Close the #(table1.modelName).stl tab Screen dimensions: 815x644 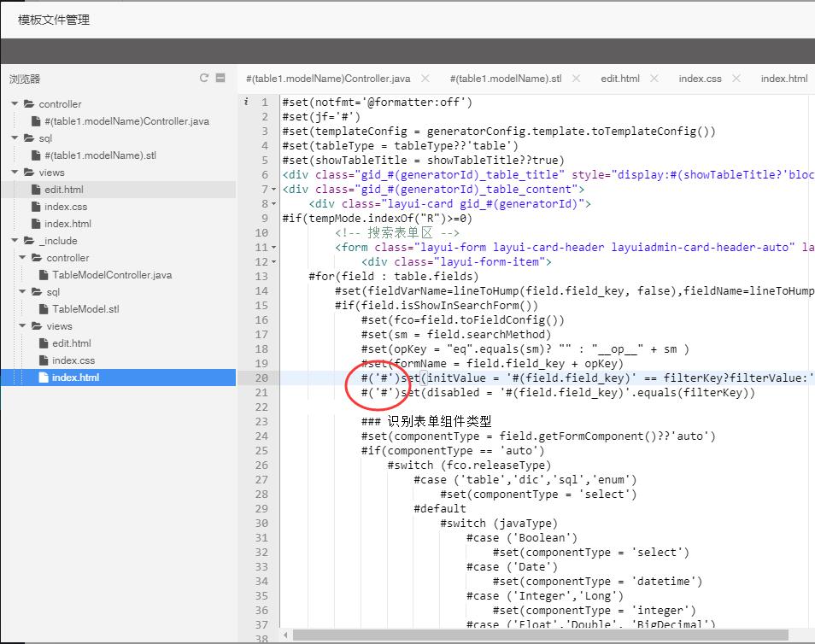[576, 78]
